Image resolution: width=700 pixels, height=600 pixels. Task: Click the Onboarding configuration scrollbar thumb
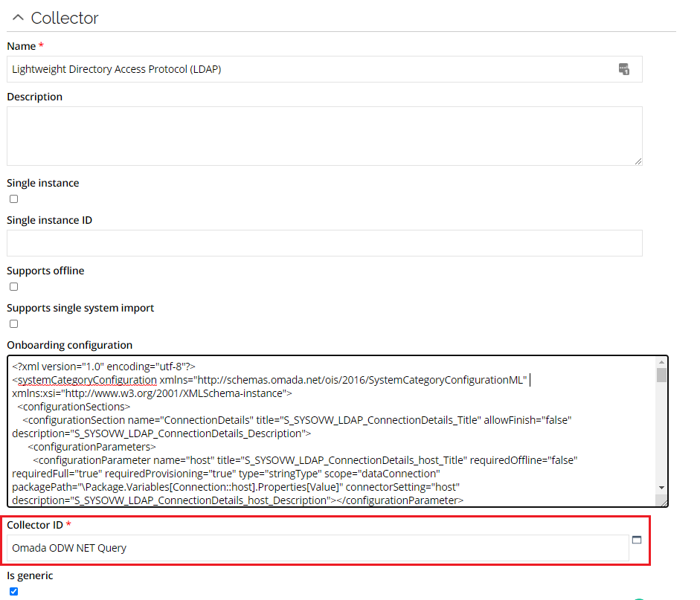coord(661,375)
